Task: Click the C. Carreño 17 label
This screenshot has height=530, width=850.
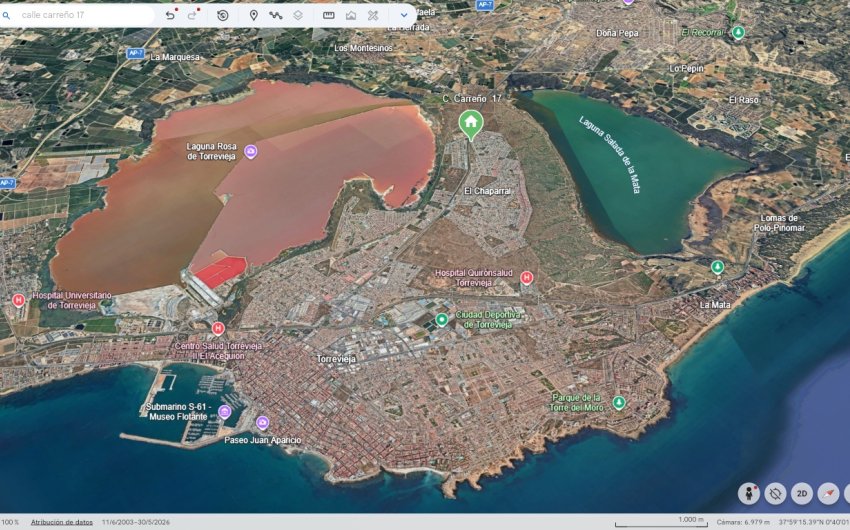Action: coord(472,99)
